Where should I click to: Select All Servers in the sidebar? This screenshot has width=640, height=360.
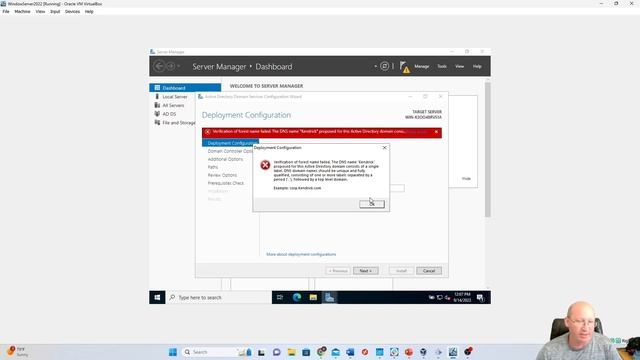[173, 105]
